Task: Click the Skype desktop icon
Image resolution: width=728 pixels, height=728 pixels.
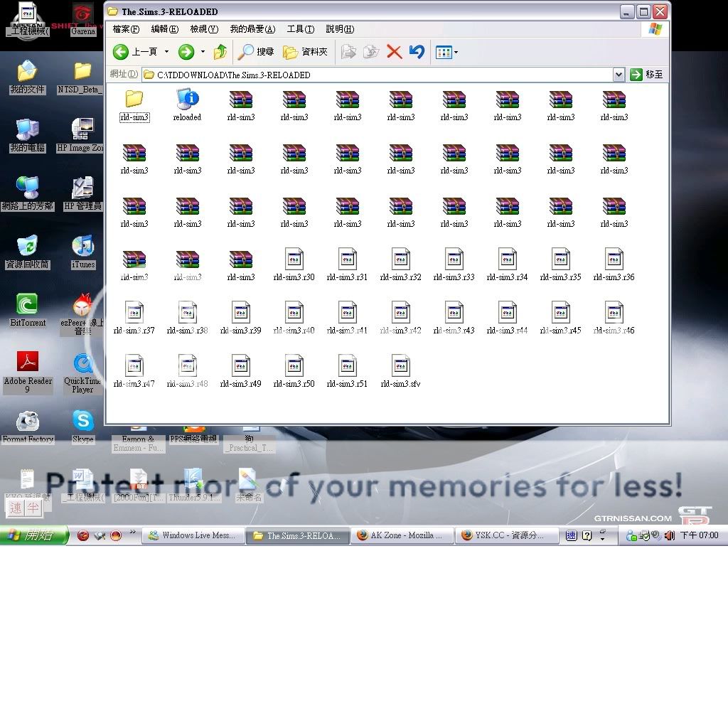Action: coord(82,425)
